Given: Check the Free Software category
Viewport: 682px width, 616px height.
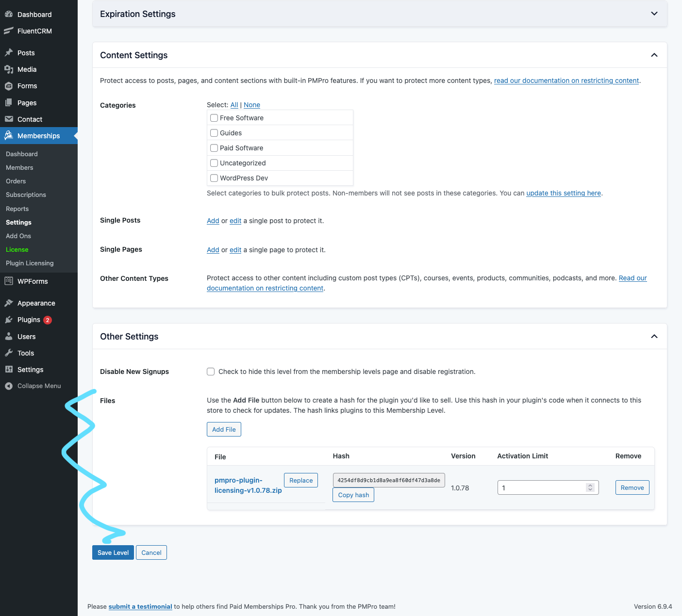Looking at the screenshot, I should click(214, 118).
